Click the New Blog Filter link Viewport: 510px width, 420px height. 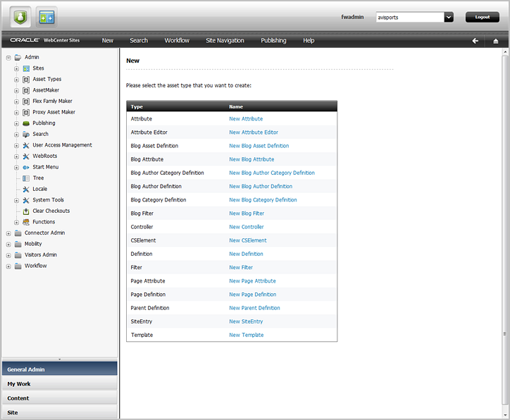247,214
